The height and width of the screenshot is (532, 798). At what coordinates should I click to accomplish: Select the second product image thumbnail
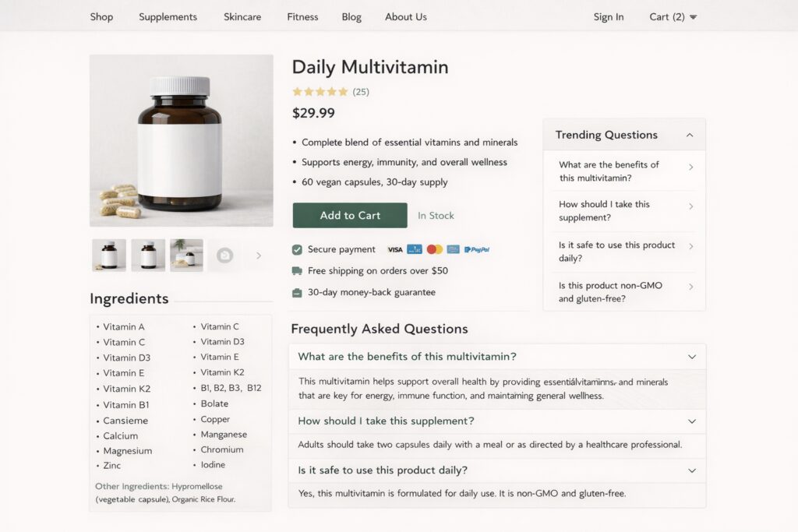(148, 255)
